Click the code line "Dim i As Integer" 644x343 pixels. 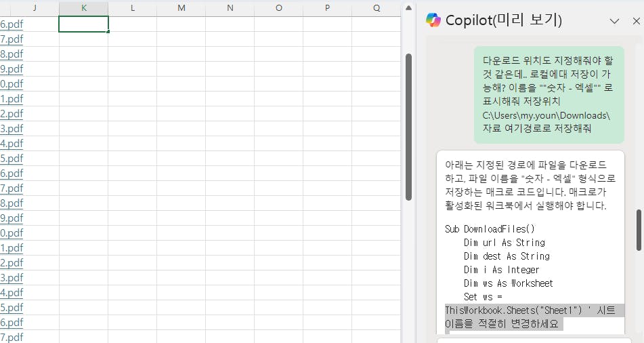point(502,270)
